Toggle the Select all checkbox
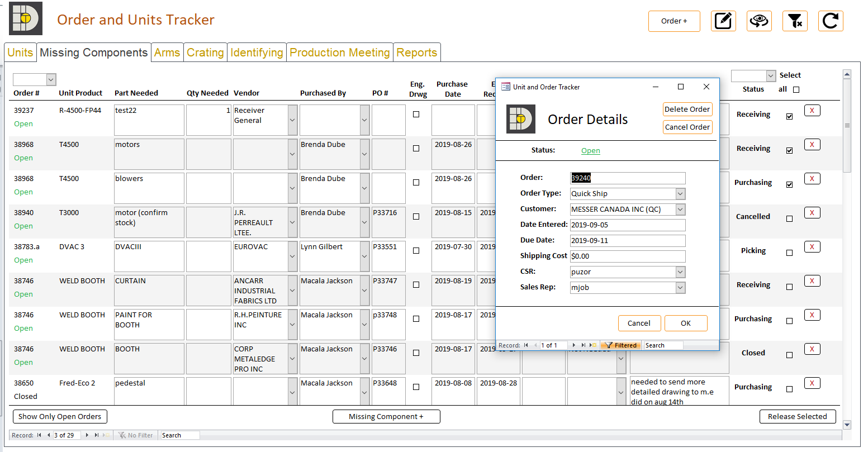 point(796,89)
